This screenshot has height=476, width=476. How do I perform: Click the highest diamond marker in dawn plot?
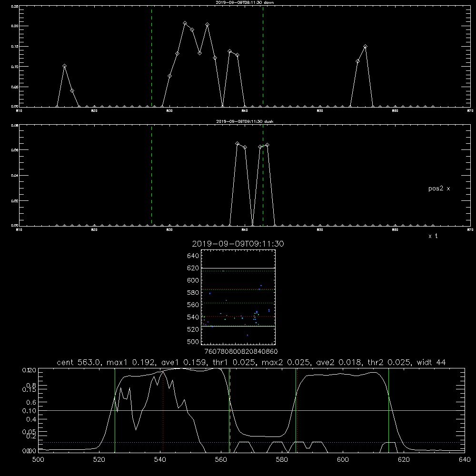point(185,23)
